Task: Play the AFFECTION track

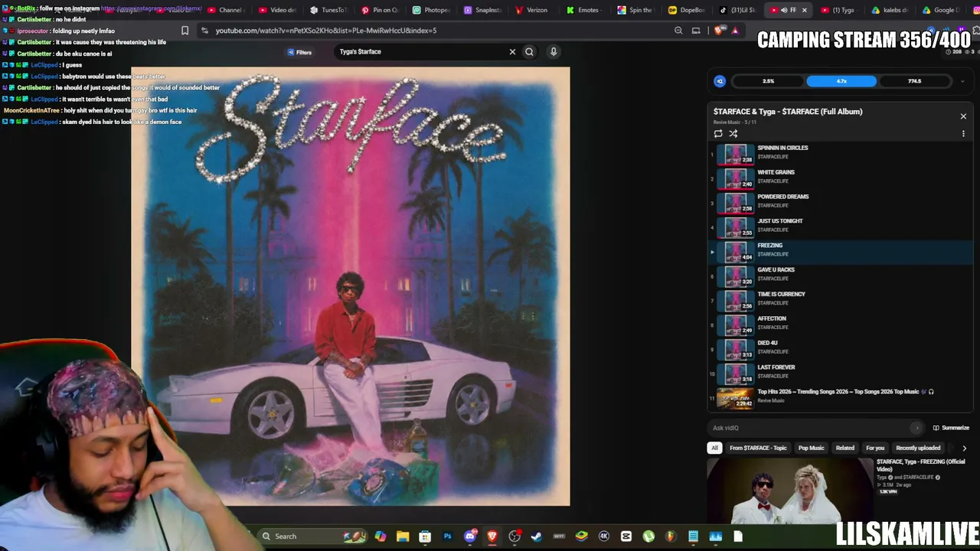Action: 841,325
